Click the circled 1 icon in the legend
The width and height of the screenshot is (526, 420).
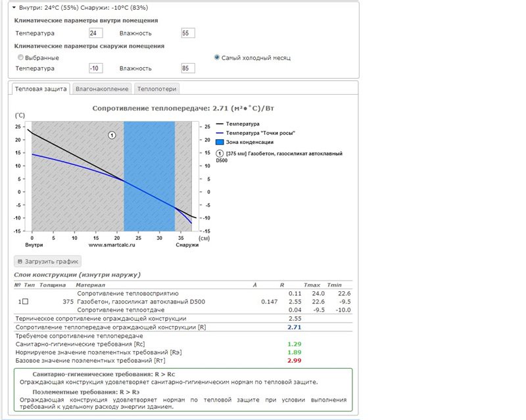[220, 154]
